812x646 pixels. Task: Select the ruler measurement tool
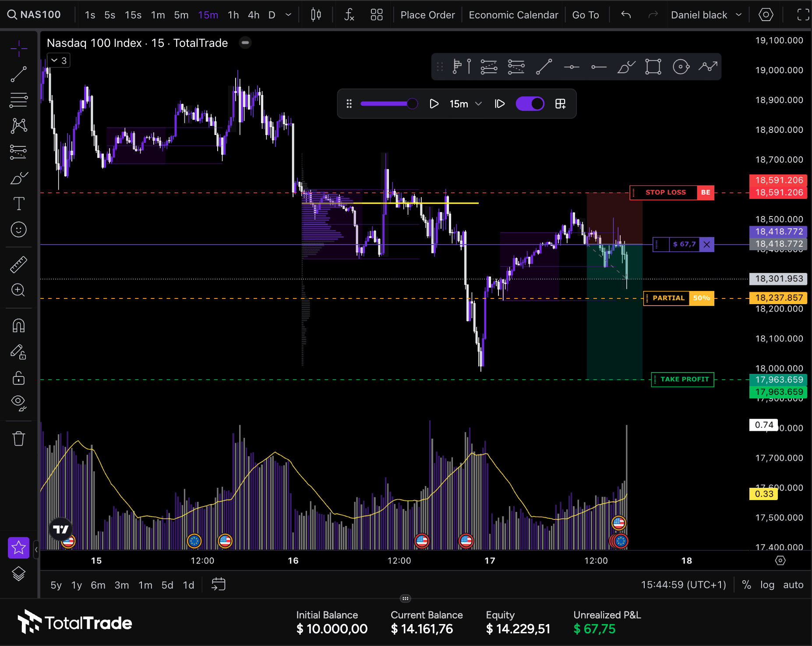pos(19,264)
